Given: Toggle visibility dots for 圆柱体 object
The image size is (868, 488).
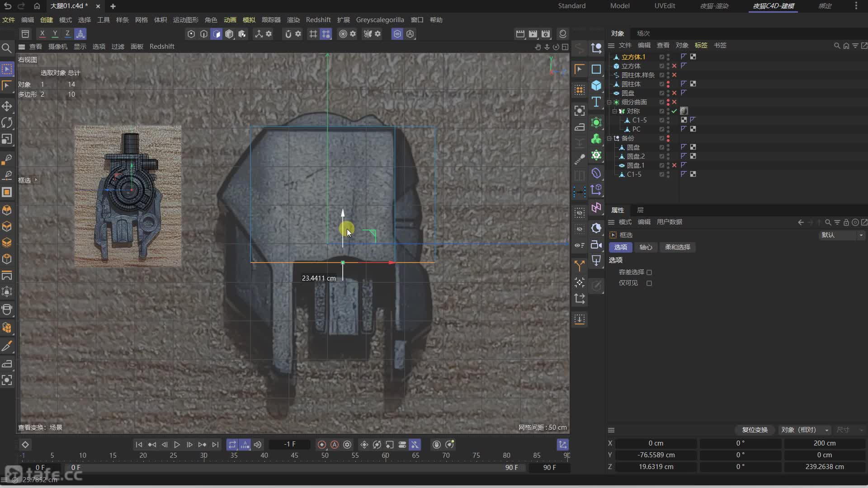Looking at the screenshot, I should point(668,84).
